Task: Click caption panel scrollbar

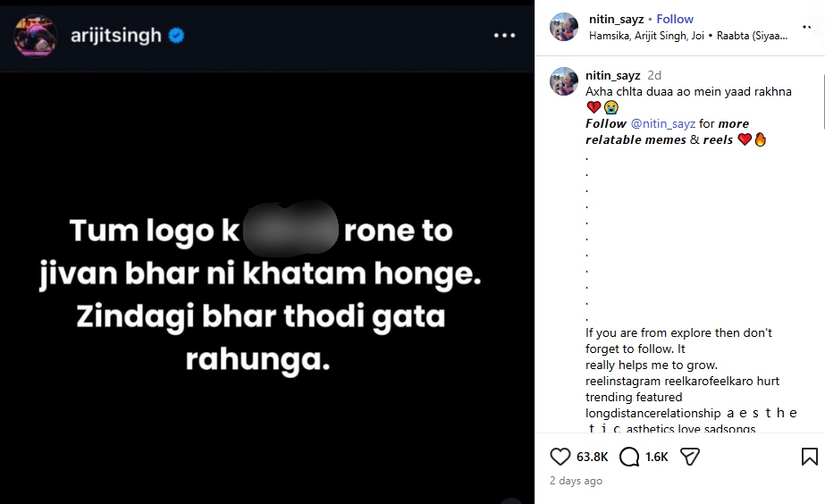Action: pos(823,101)
